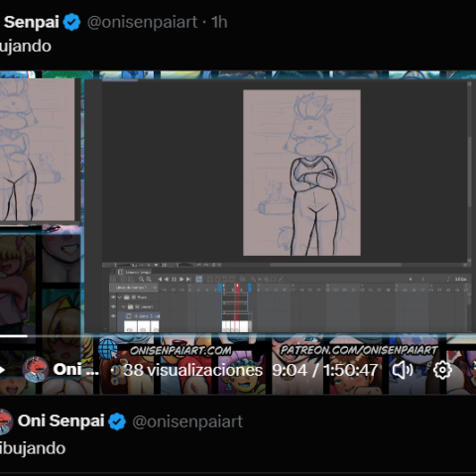Viewport: 476px width, 476px height.
Task: Open @onisenpaiart handle in lower tweet
Action: point(187,421)
